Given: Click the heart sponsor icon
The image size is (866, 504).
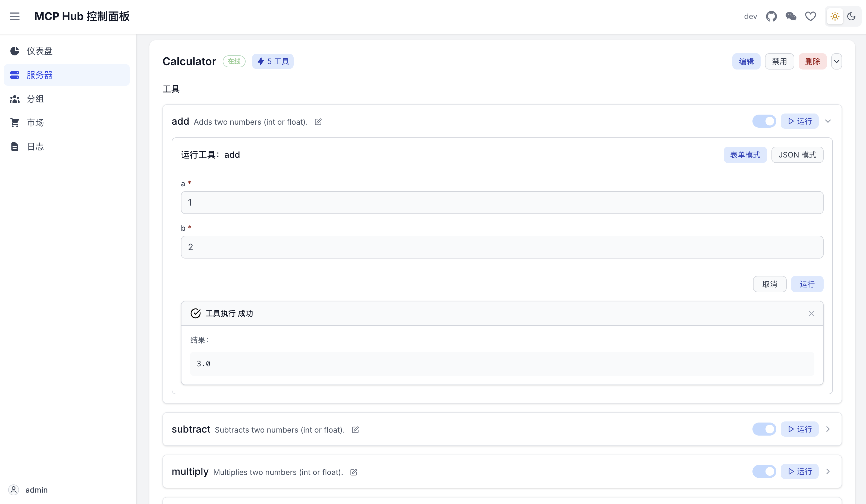Looking at the screenshot, I should pos(810,16).
